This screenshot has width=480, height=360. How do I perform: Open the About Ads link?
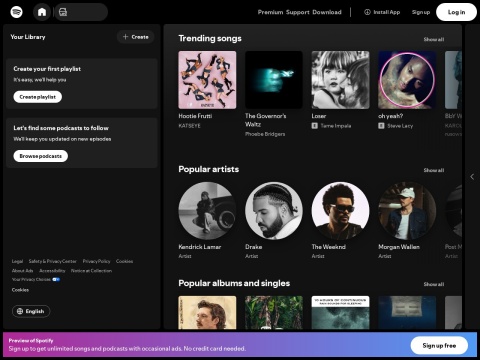(x=22, y=271)
